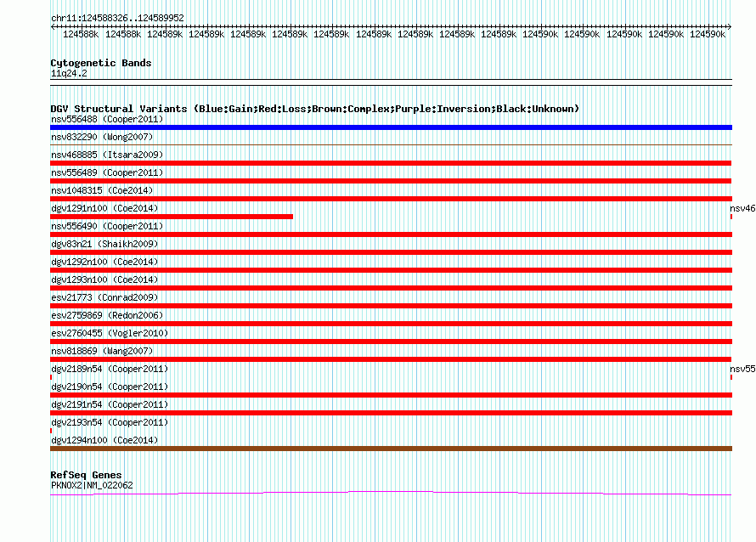Image resolution: width=756 pixels, height=542 pixels.
Task: Click the nsv556489 (Cooper2011) label
Action: 107,172
